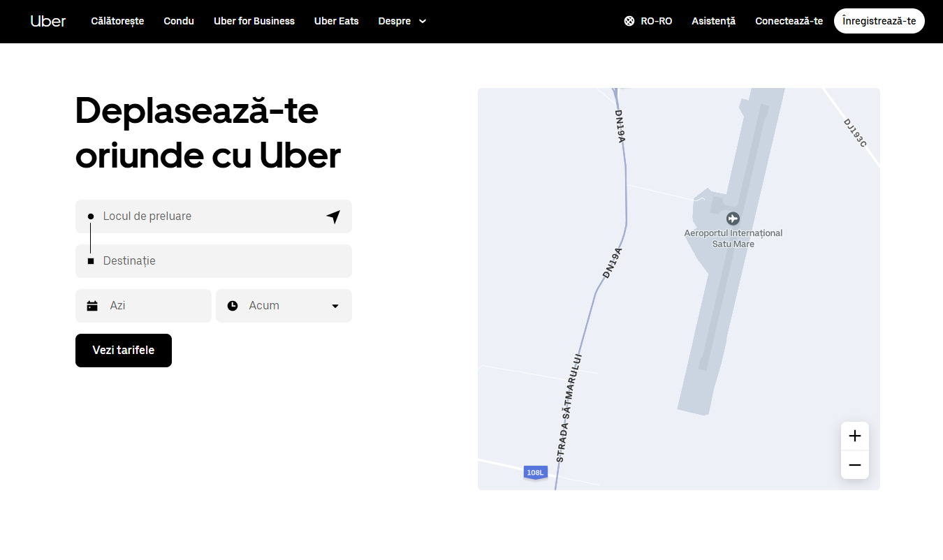Zoom in on the map
The image size is (943, 560).
(854, 436)
